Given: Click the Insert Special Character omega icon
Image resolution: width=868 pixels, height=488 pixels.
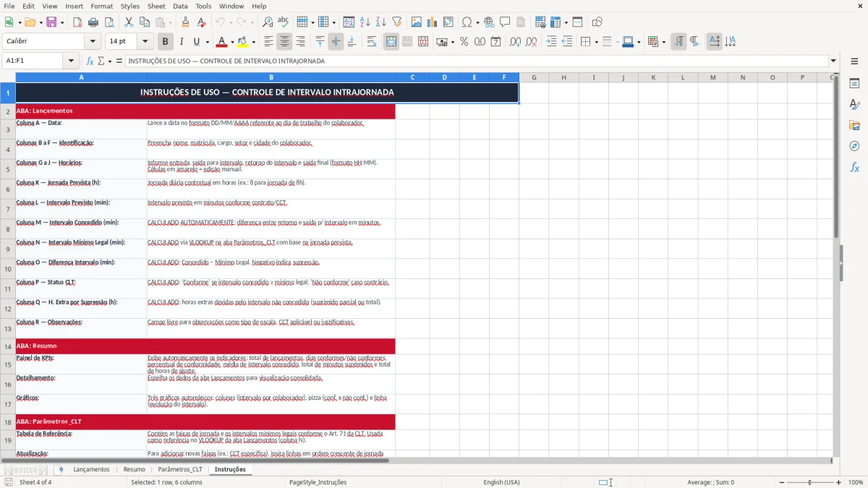Looking at the screenshot, I should tap(467, 22).
